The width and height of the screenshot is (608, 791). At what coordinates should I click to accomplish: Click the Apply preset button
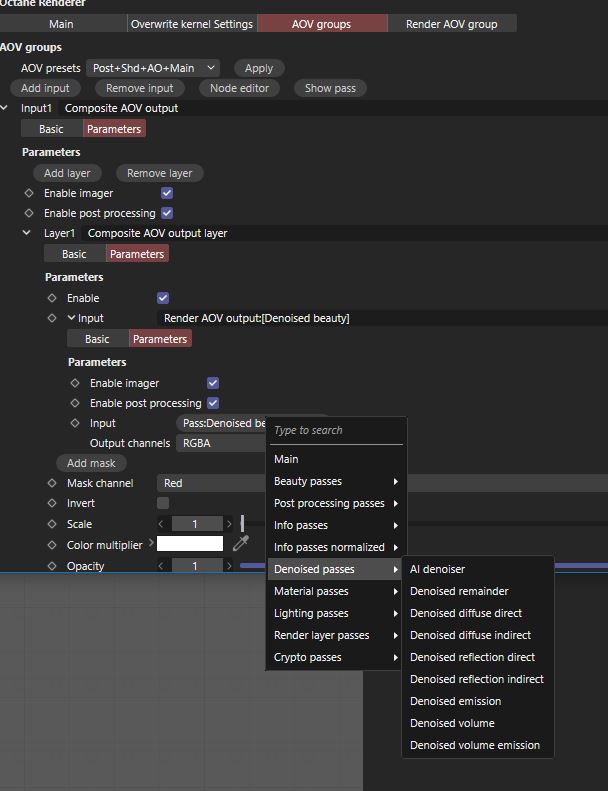pos(259,68)
